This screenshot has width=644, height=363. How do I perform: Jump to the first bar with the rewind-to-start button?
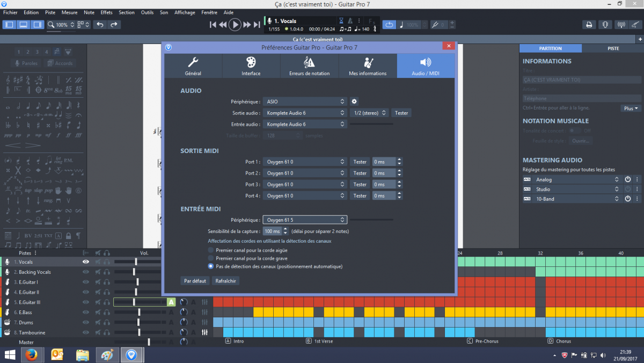(213, 24)
